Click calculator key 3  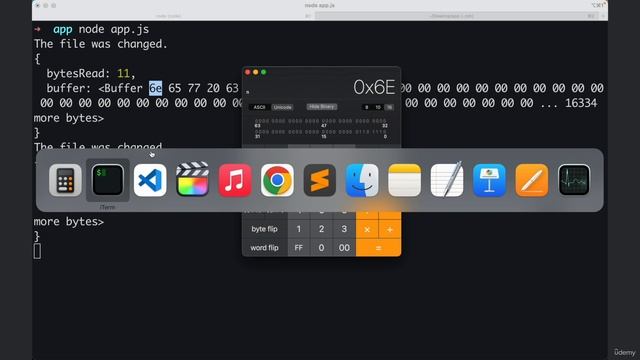344,229
